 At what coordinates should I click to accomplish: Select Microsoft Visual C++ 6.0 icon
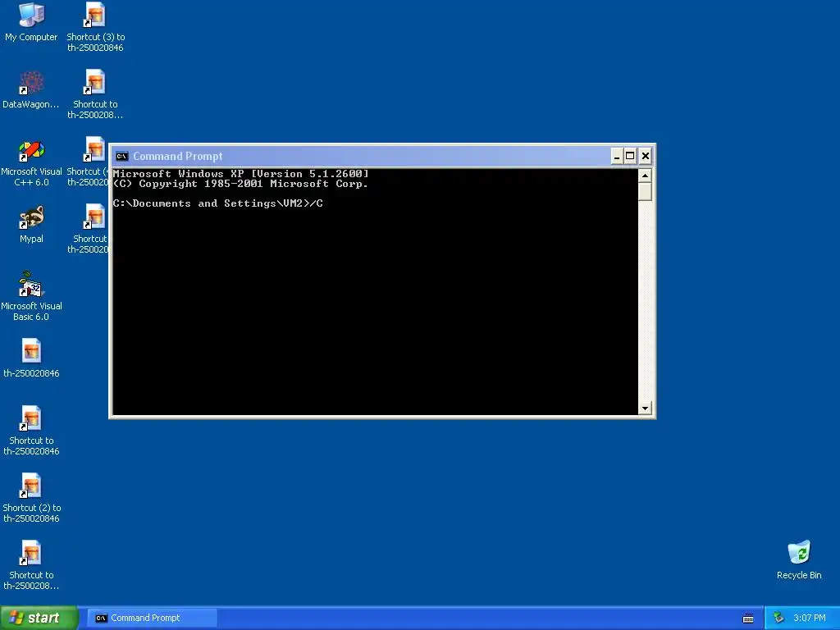tap(31, 163)
